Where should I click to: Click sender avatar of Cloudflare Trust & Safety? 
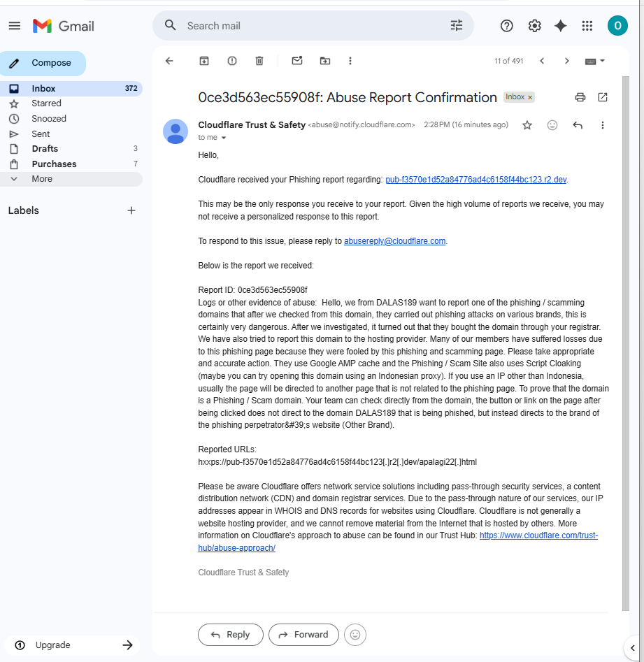(176, 131)
